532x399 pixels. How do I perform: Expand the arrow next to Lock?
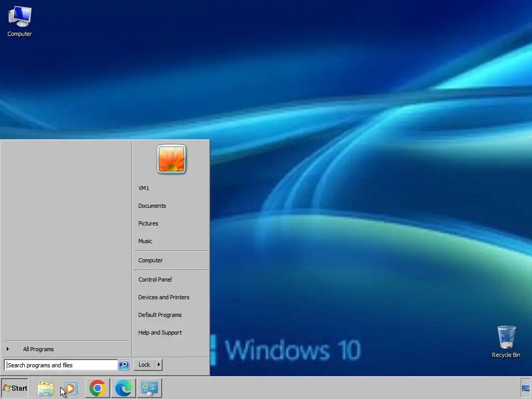[x=159, y=365]
